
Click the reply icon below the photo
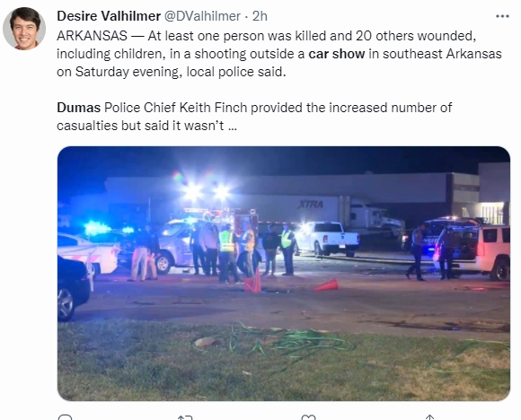(65, 417)
